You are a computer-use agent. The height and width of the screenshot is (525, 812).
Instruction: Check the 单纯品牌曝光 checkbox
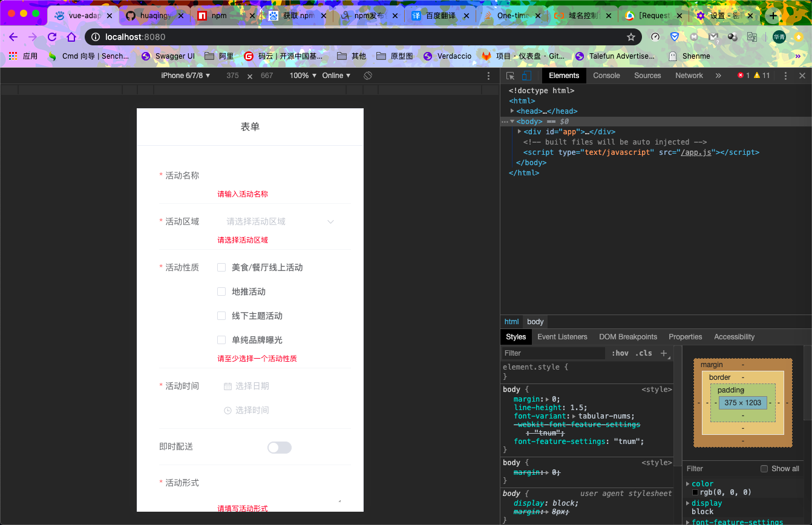pyautogui.click(x=221, y=340)
